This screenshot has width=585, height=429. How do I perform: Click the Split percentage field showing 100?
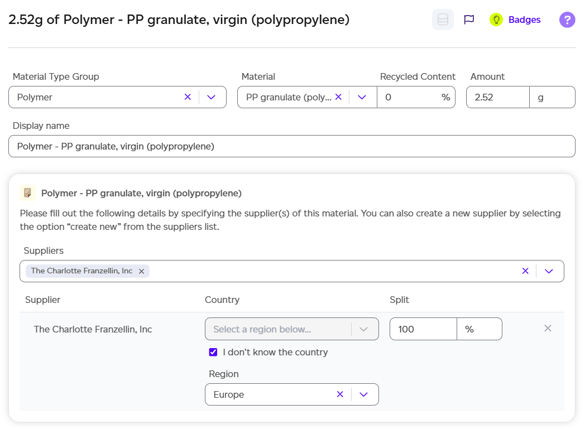(x=423, y=329)
